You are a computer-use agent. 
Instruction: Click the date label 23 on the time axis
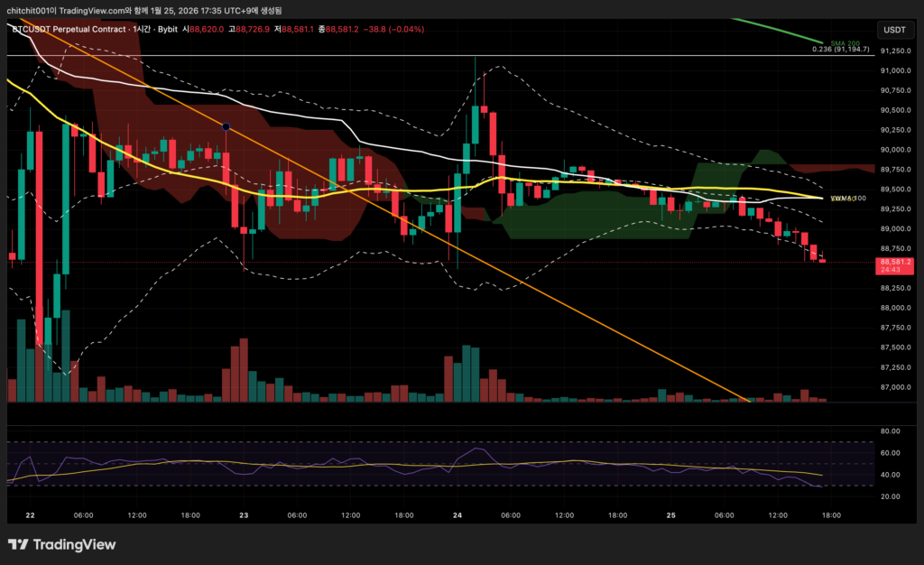(x=244, y=515)
